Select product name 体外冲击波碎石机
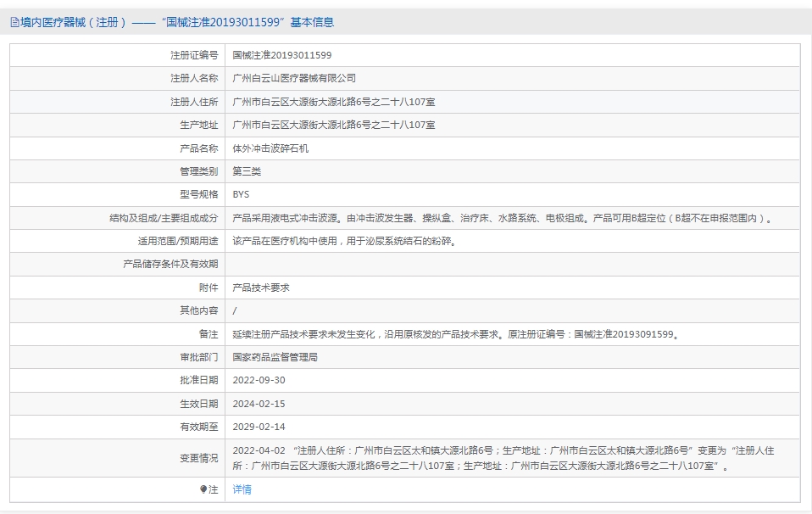 point(270,148)
